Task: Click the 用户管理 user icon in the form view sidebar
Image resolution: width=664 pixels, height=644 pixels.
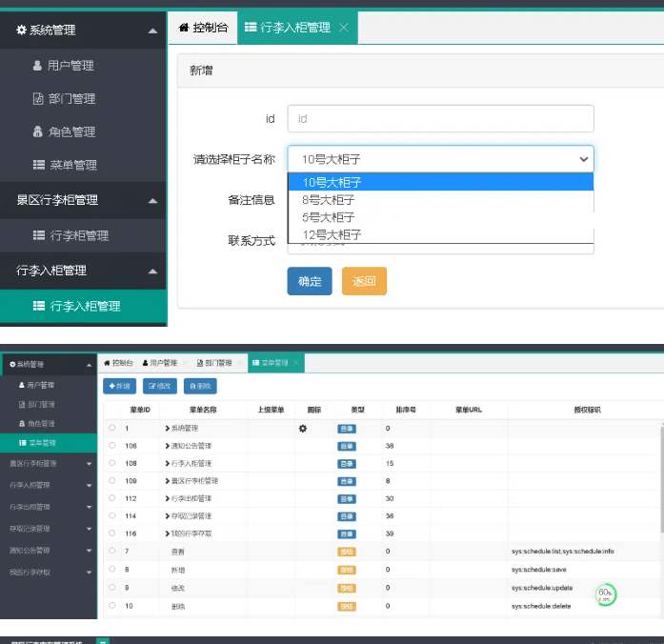Action: tap(37, 65)
